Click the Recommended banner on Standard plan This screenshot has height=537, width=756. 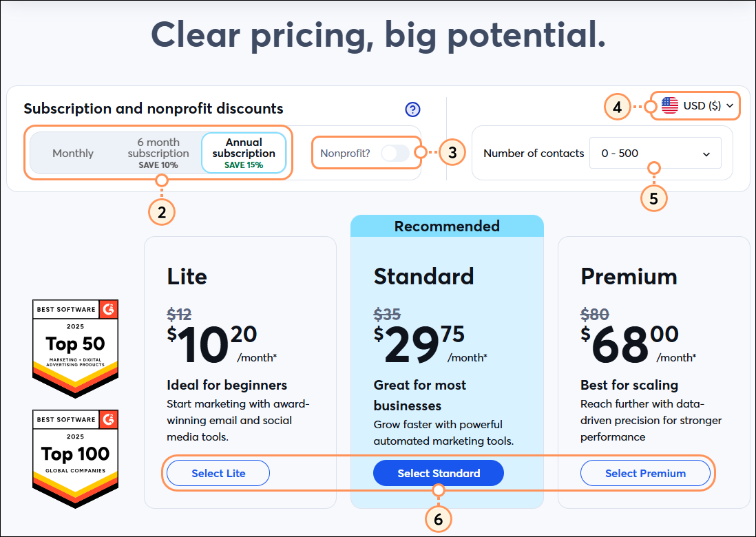point(446,226)
